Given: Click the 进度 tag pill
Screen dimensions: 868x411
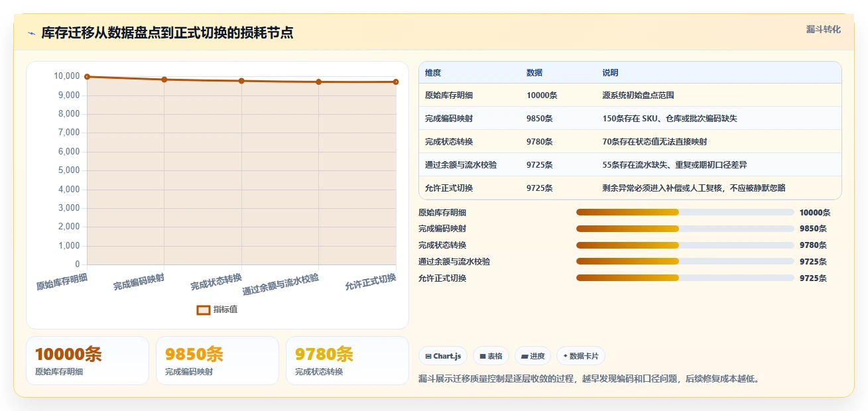Looking at the screenshot, I should (532, 356).
